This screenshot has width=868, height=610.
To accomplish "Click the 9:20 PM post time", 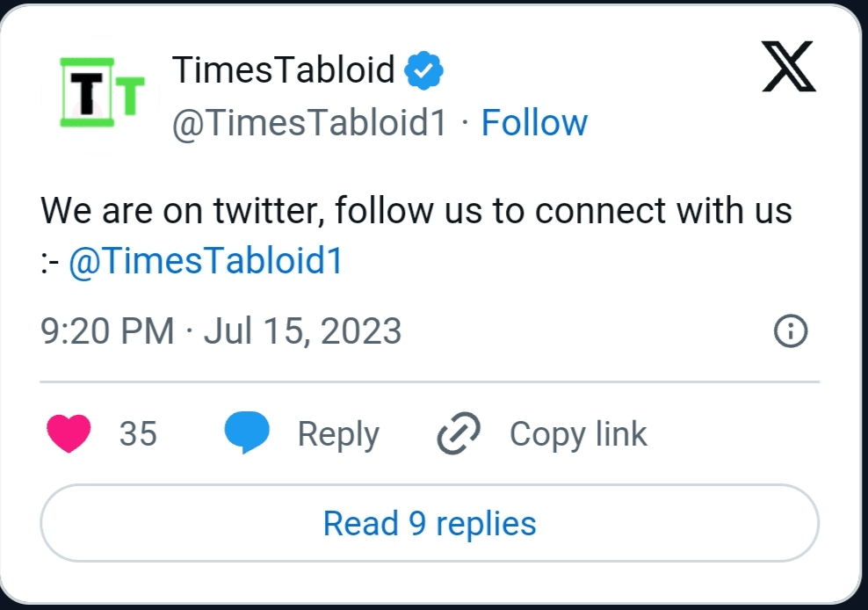I will [x=107, y=331].
